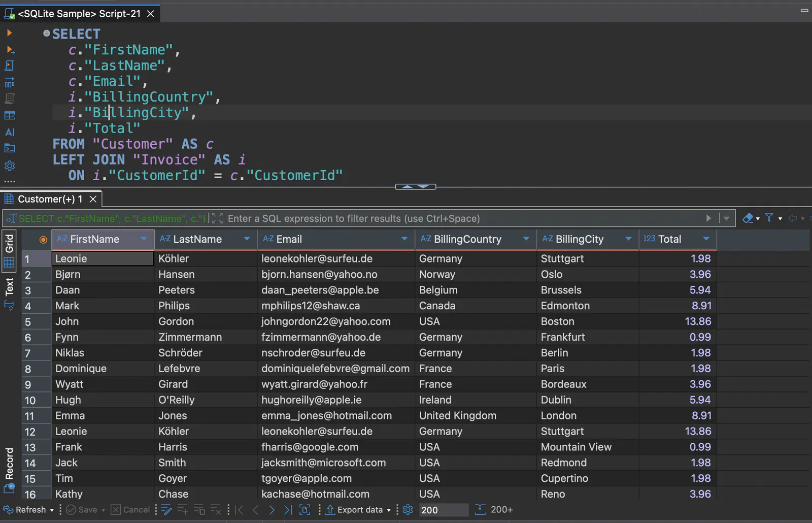Click the execution plan icon in the editor sidebar
Viewport: 812px width, 523px height.
point(10,82)
